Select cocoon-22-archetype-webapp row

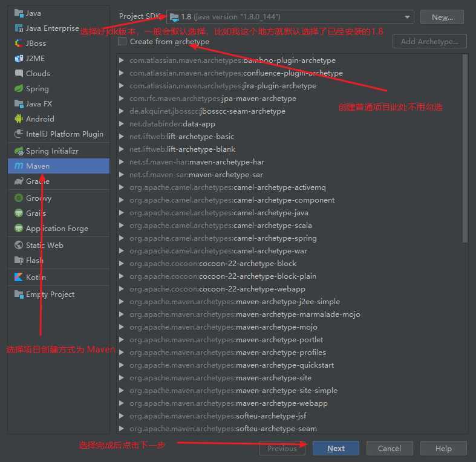[289, 289]
